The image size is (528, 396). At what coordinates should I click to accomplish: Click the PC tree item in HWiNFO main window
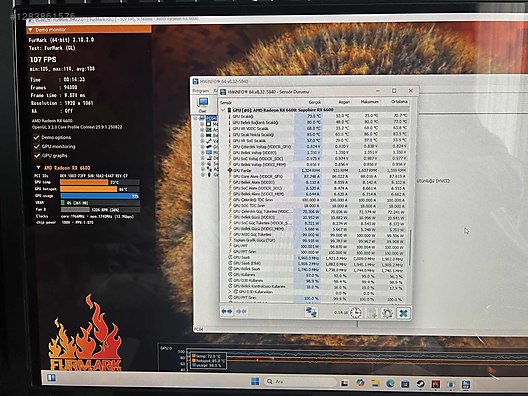click(x=211, y=118)
